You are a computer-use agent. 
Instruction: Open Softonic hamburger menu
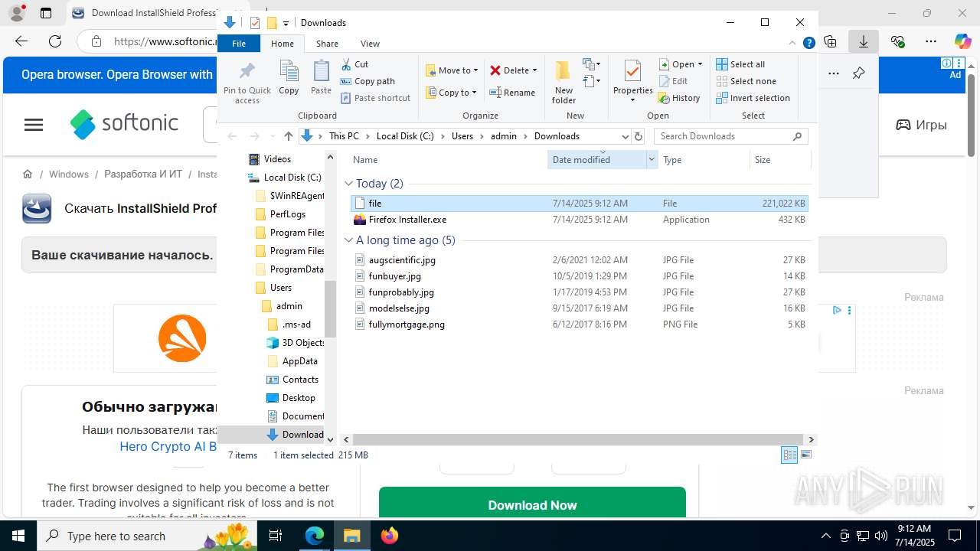(x=34, y=125)
